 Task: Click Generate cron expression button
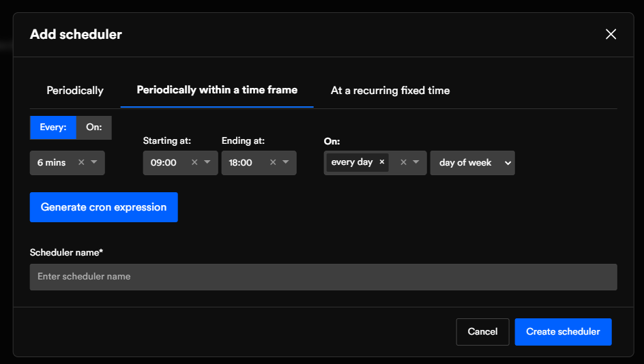[104, 207]
